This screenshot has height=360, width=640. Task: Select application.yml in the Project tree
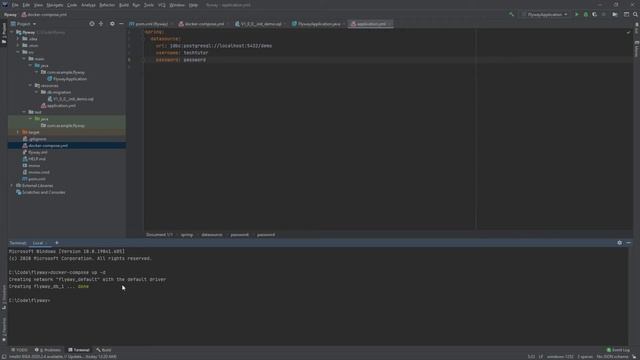[61, 105]
